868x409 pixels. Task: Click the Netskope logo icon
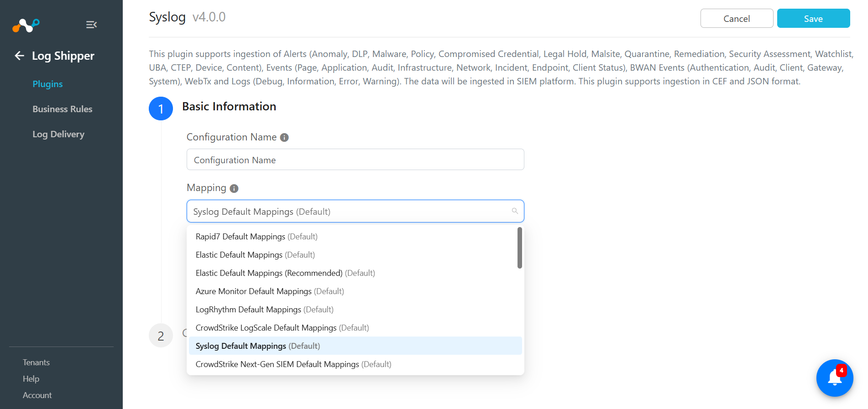click(26, 25)
